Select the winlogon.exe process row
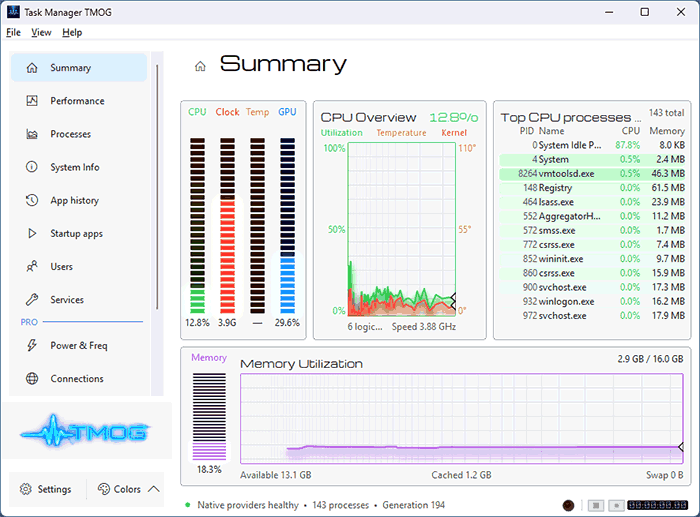 click(592, 301)
